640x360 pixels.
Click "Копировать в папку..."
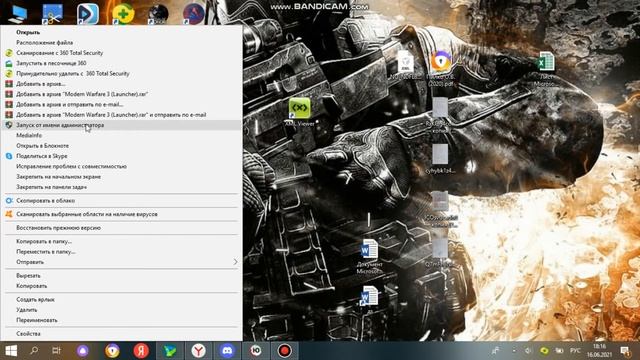tap(44, 242)
